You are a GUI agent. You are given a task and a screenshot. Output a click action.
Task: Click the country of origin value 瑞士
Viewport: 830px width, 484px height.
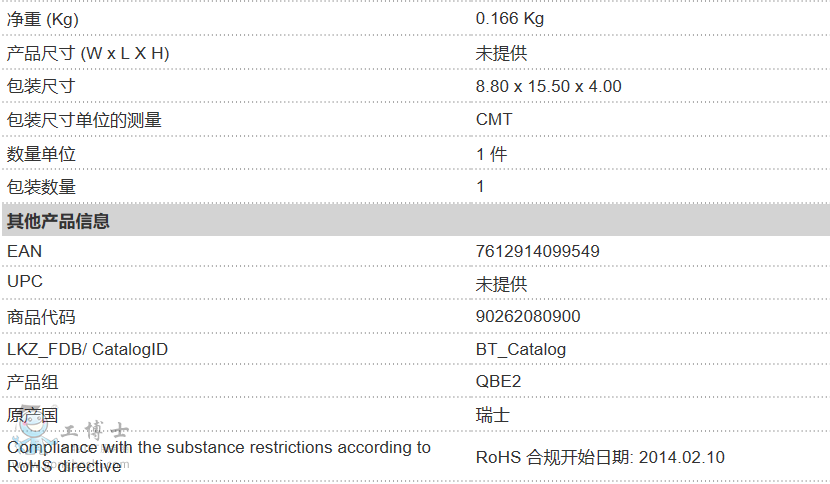492,415
